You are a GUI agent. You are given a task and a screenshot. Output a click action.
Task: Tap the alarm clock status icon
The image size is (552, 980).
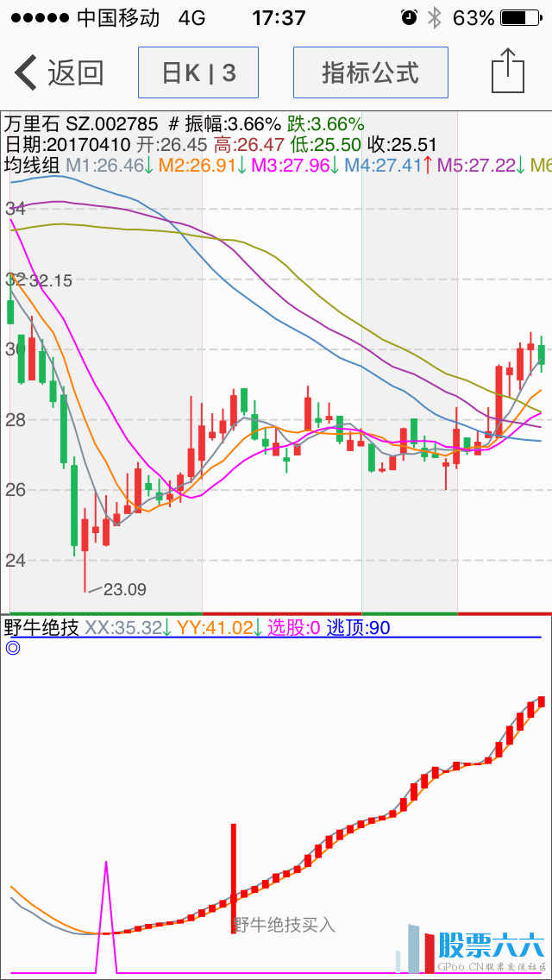[x=409, y=17]
